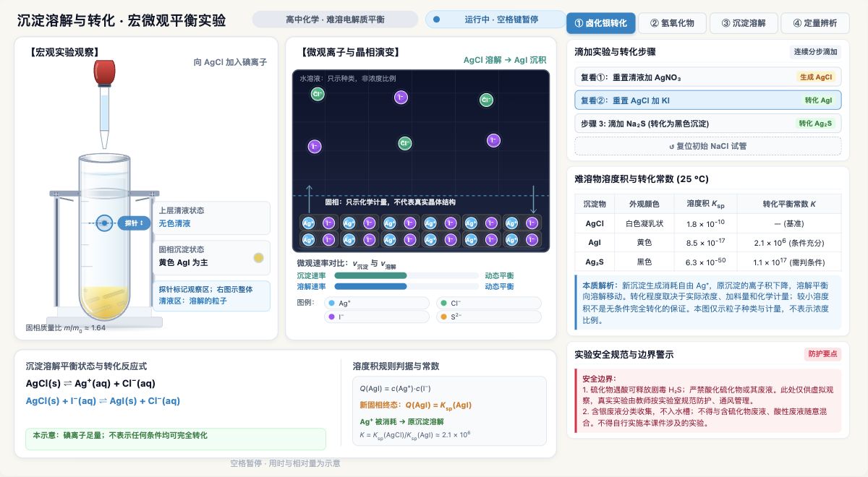This screenshot has width=868, height=477.
Task: Click the 1.1 × 10¹⁷ (需判条件) cell
Action: 789,262
